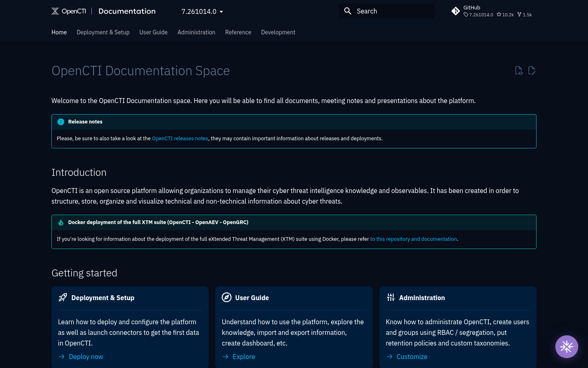Open the version 7.261014.0 dropdown
Viewport: 588px width, 368px height.
click(x=202, y=11)
